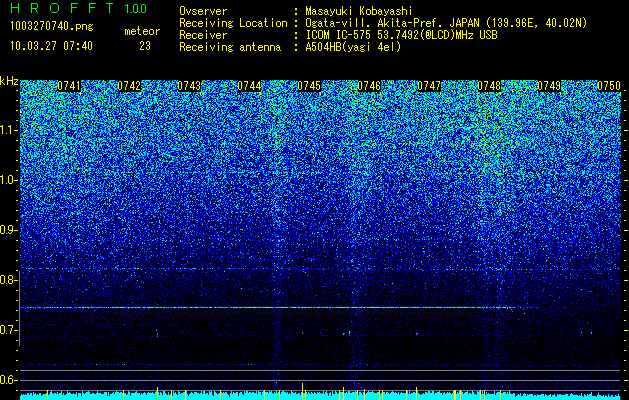Click the 0741 time marker
This screenshot has height=400, width=629.
tap(69, 86)
